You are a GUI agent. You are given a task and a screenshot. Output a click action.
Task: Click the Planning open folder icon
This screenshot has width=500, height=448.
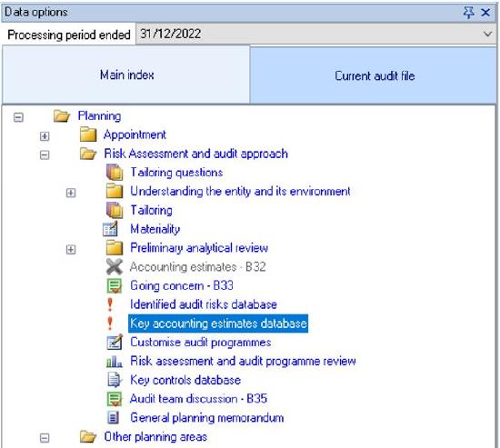tap(62, 116)
